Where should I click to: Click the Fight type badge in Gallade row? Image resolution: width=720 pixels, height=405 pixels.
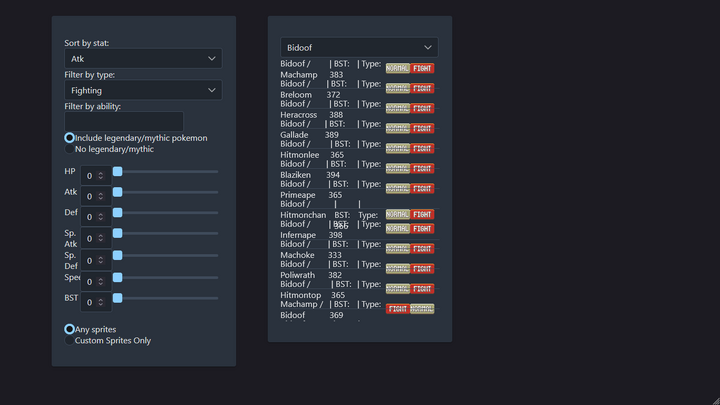422,129
